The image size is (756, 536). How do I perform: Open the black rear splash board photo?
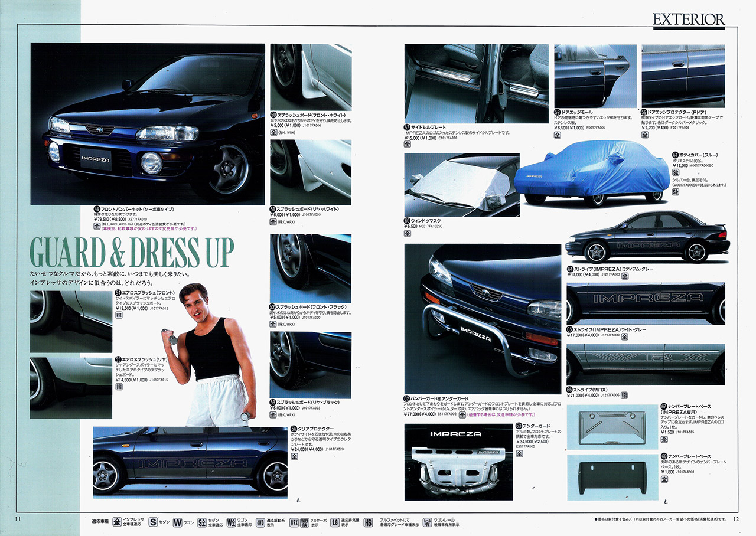311,364
